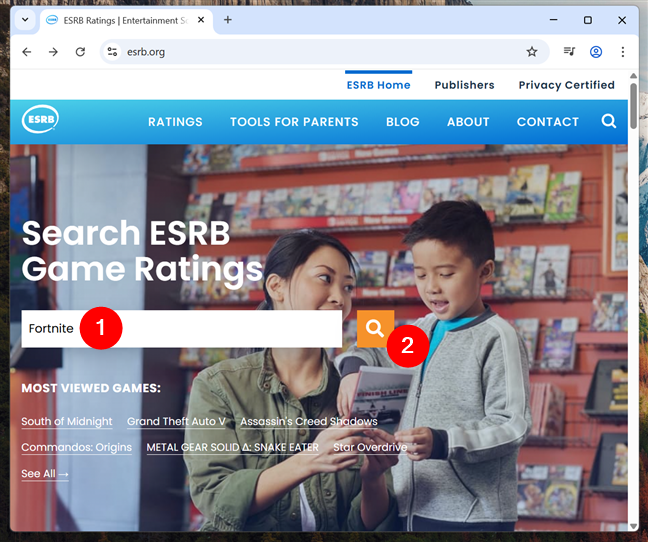
Task: Open the site search icon in blue navbar
Action: [608, 121]
